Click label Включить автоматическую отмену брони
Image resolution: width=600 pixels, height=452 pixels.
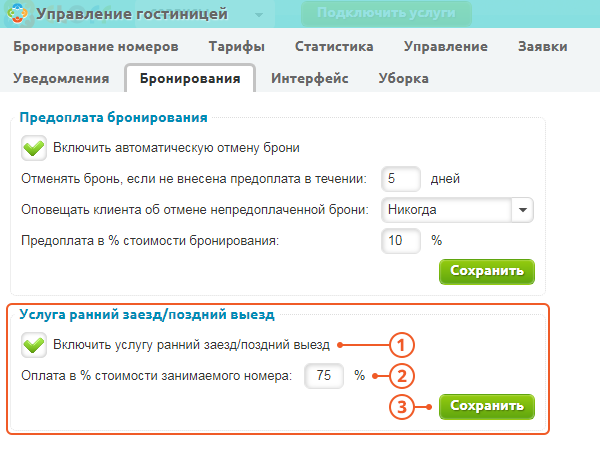(176, 148)
